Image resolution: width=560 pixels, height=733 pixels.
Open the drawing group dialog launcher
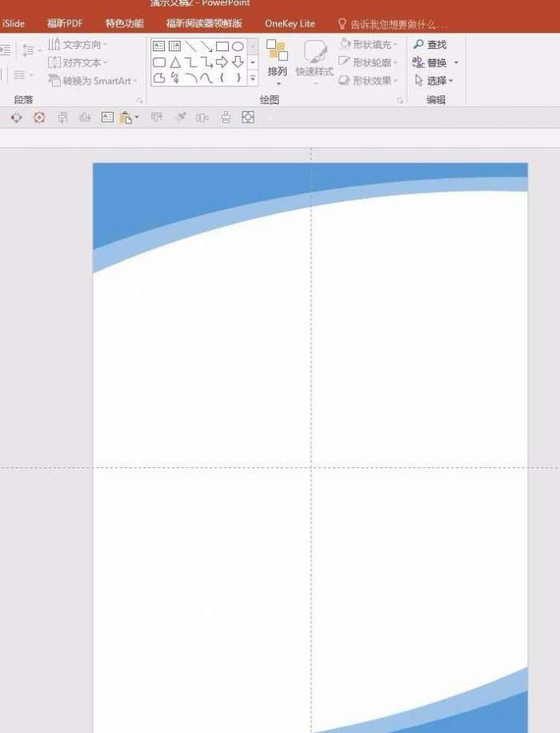click(400, 100)
